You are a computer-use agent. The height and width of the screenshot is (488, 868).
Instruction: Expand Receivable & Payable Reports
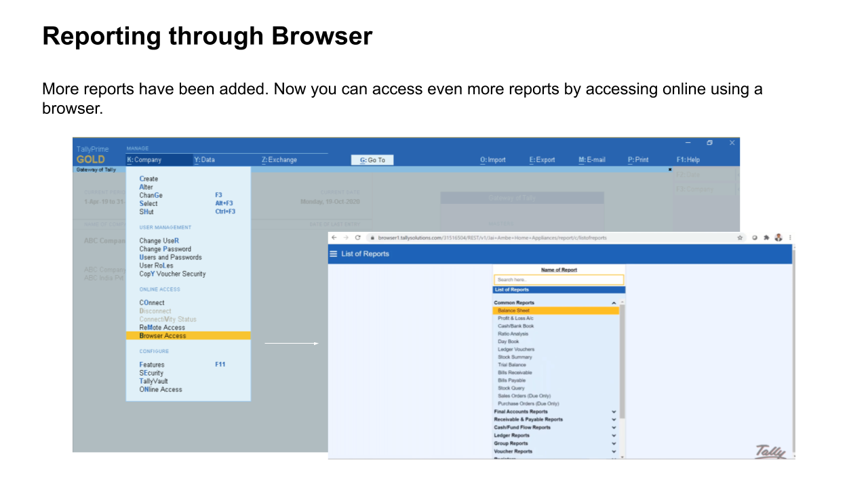pyautogui.click(x=614, y=420)
